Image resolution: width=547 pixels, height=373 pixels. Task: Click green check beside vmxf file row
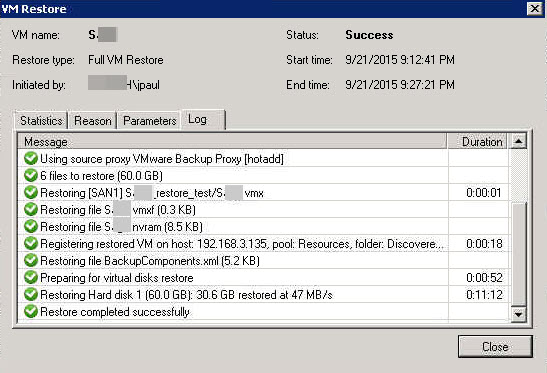click(x=31, y=209)
